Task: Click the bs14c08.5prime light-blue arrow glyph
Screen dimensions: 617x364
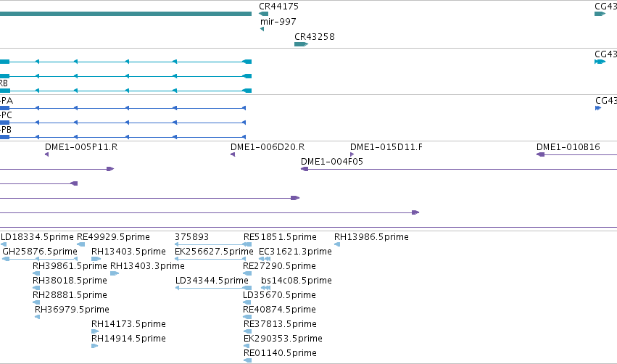Action: tap(265, 288)
